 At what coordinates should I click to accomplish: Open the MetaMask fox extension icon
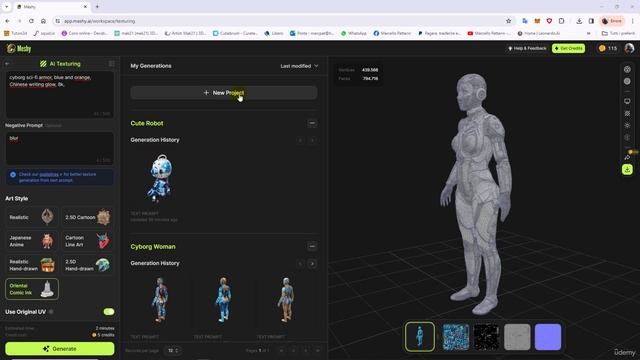pos(537,21)
